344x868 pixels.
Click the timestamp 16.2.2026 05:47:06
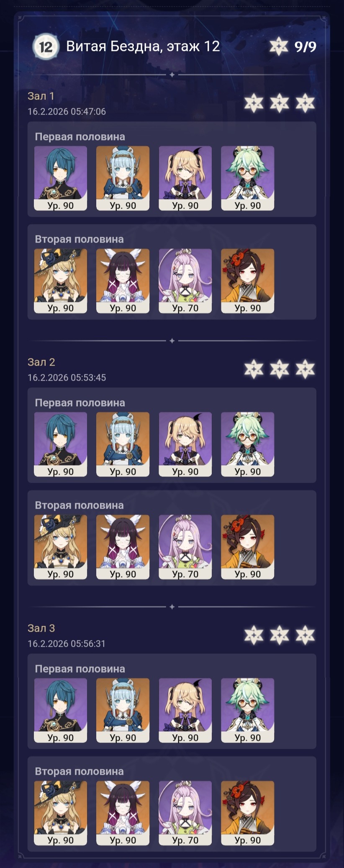pos(67,112)
